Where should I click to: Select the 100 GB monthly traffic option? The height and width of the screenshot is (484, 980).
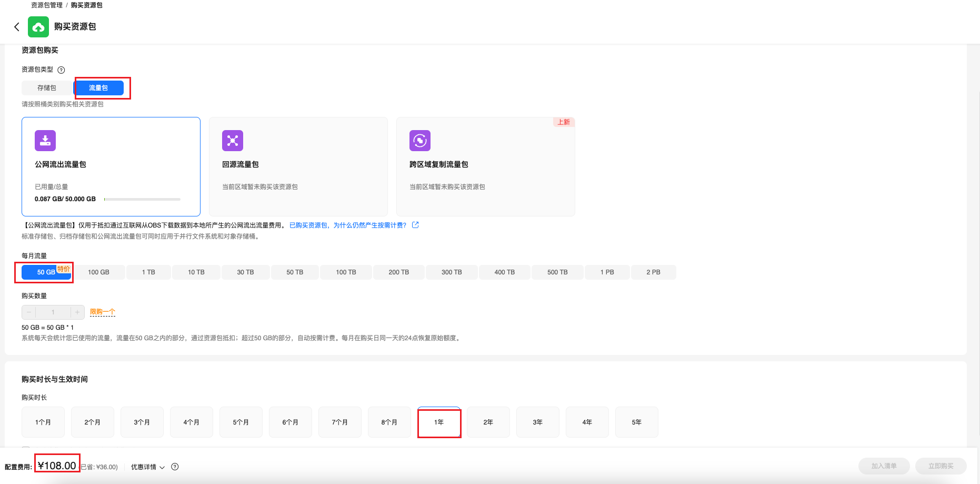98,272
